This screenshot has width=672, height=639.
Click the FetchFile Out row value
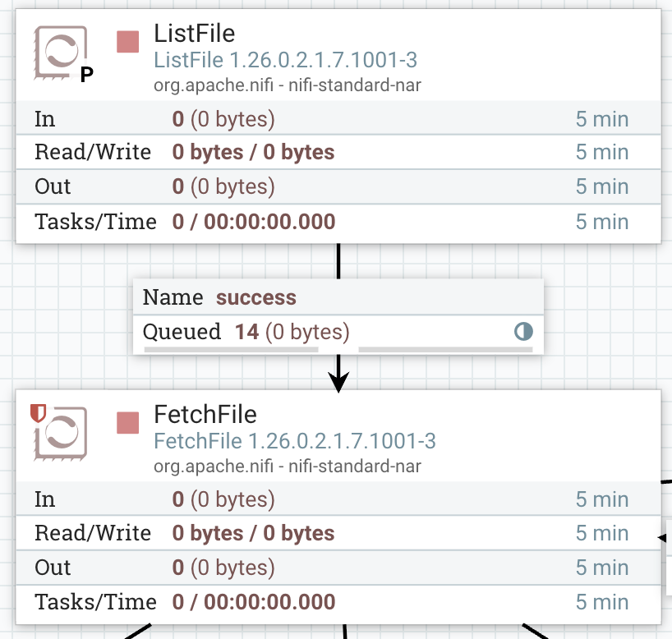[223, 568]
